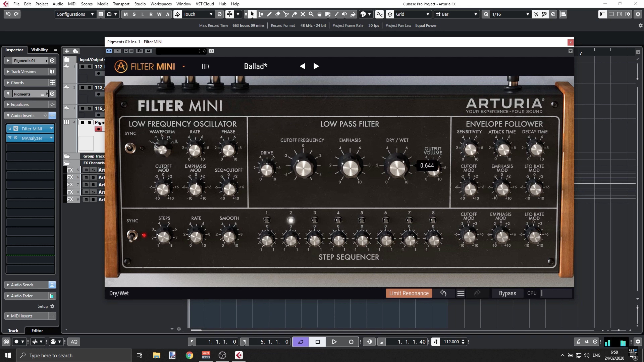The height and width of the screenshot is (362, 644).
Task: Select the Split scissors tool
Action: coord(286,14)
